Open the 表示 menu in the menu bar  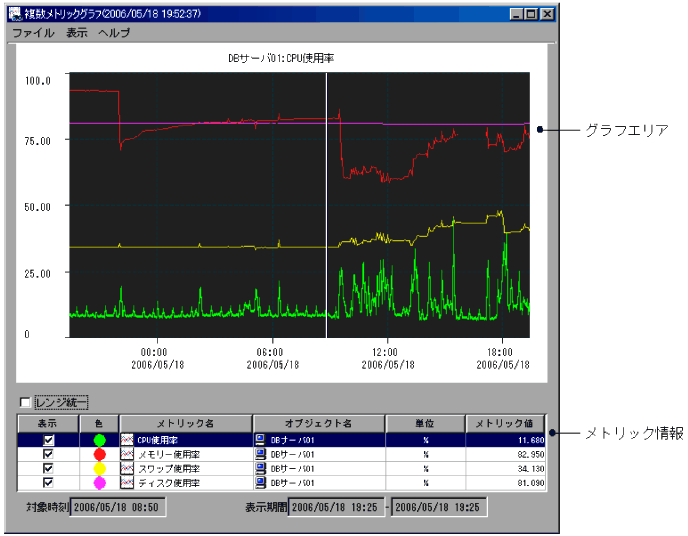[x=76, y=33]
